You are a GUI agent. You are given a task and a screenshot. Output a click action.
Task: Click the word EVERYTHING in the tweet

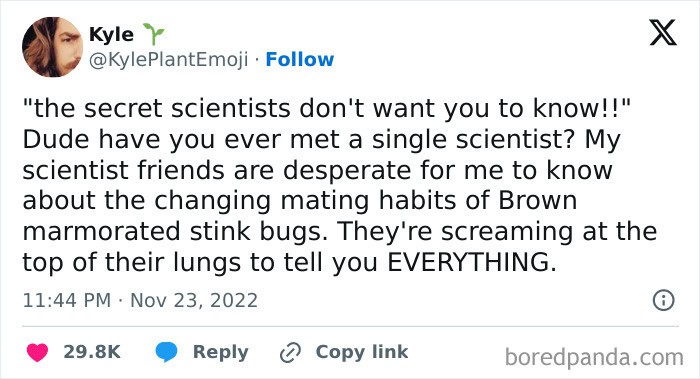click(472, 262)
